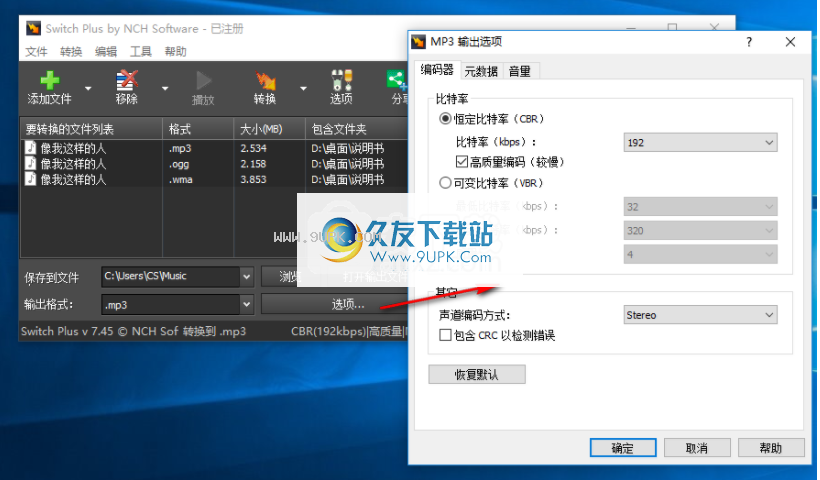Click the 取消 (Cancel) button

(x=697, y=448)
